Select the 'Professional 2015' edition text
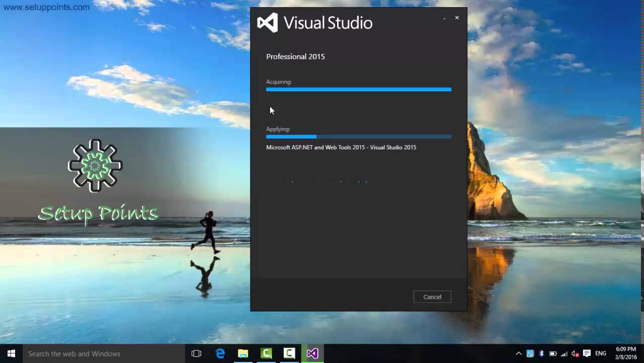 [x=295, y=56]
